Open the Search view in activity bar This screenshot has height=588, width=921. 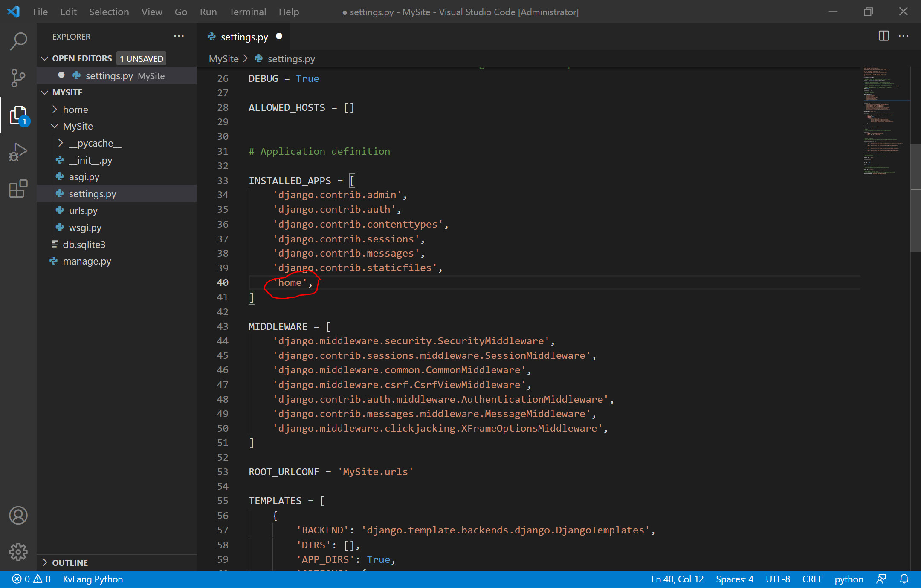(x=18, y=41)
